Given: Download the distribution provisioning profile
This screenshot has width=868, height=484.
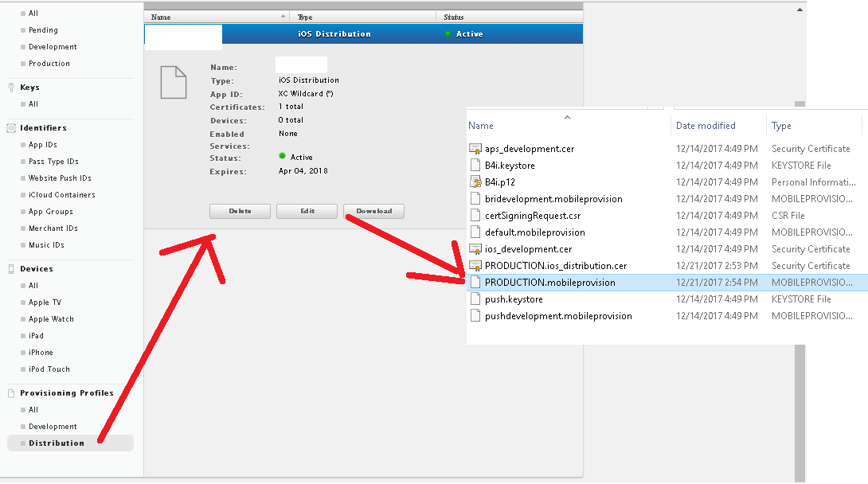Looking at the screenshot, I should click(x=373, y=211).
